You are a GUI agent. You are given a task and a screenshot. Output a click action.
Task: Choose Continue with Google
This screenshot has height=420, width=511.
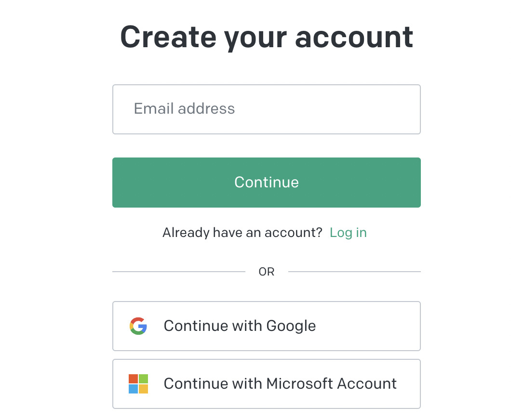(267, 326)
